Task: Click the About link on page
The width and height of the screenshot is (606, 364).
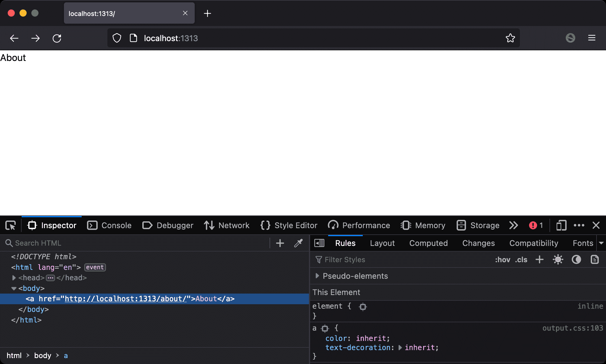Action: (x=13, y=58)
